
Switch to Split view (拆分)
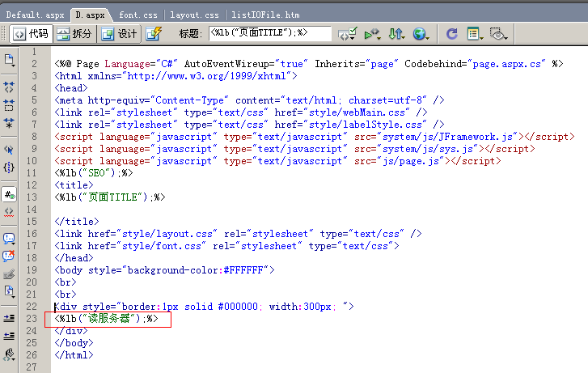click(74, 34)
